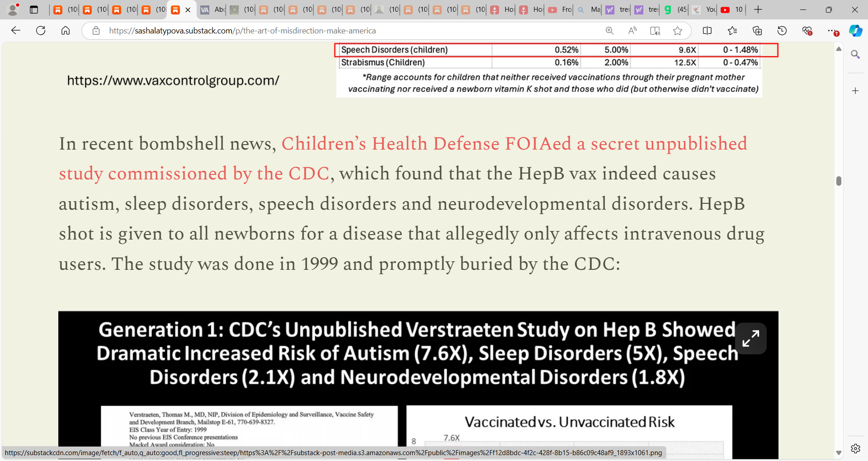Open sidebar search icon
Image resolution: width=868 pixels, height=461 pixels.
pos(855,55)
